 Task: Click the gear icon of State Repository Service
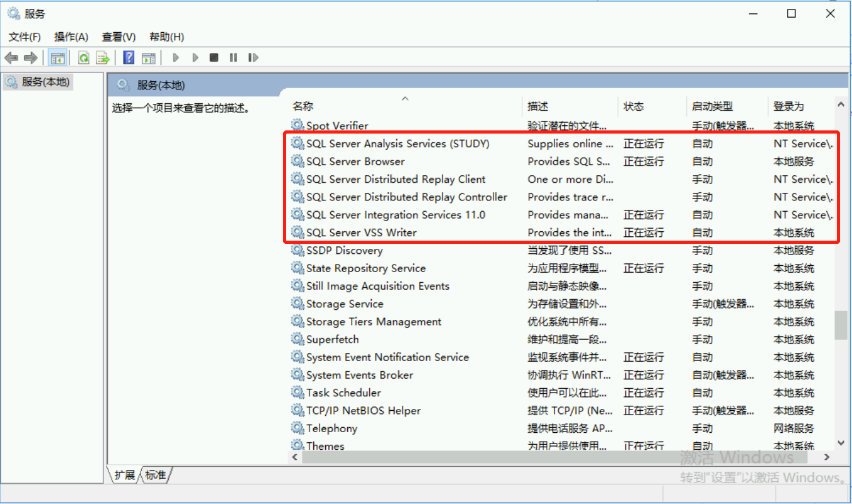(297, 268)
